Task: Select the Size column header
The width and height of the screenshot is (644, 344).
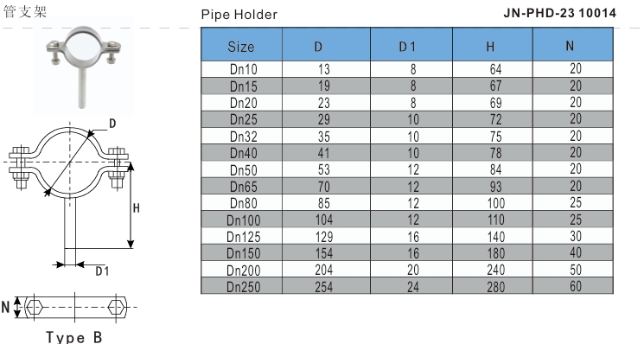Action: (x=241, y=45)
